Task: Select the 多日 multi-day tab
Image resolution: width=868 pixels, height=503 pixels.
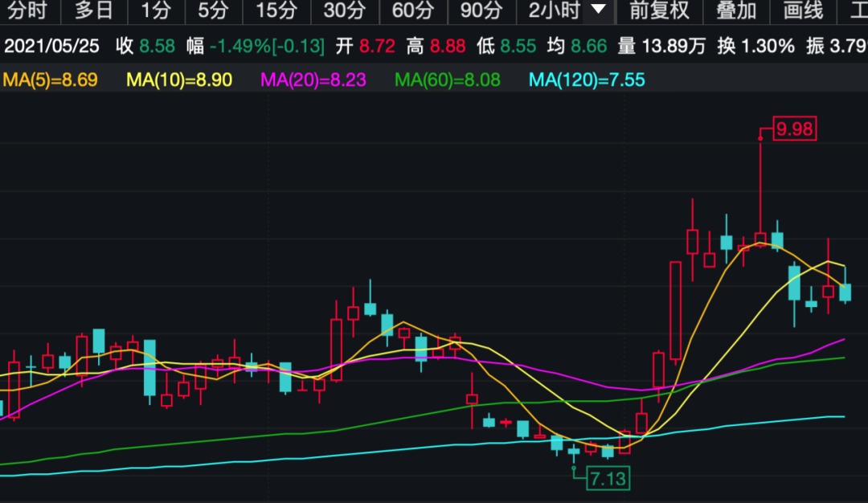Action: [x=95, y=11]
